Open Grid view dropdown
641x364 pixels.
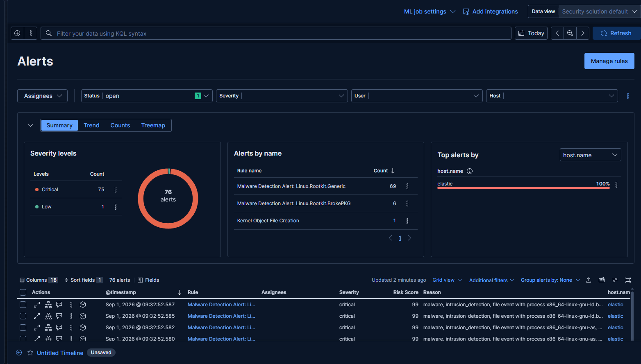447,280
